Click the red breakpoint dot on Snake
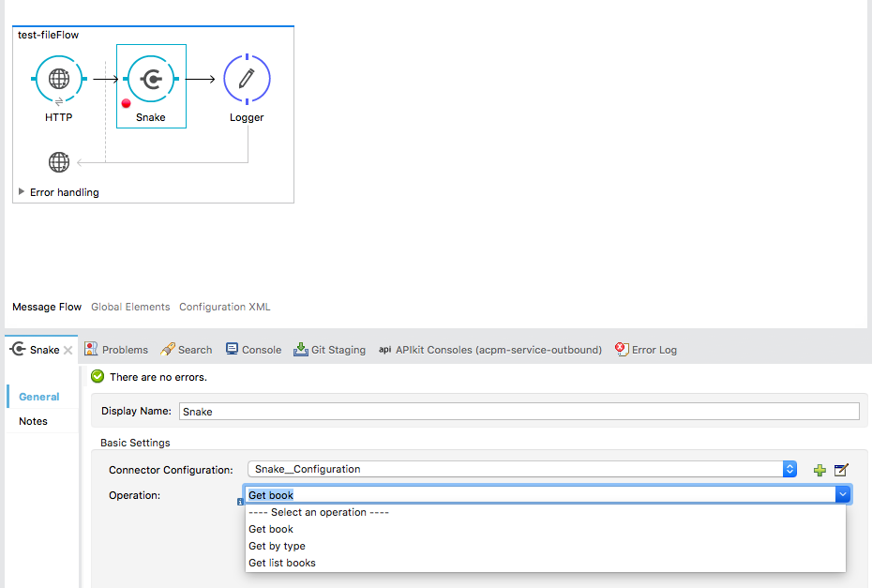This screenshot has width=872, height=588. [x=127, y=103]
